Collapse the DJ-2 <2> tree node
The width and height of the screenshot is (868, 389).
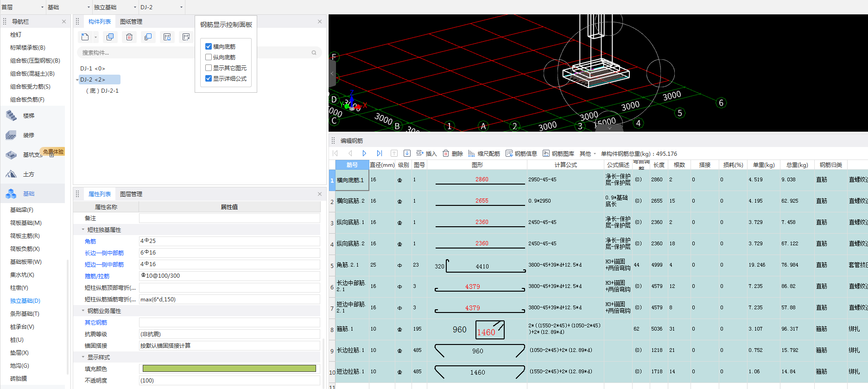(77, 80)
